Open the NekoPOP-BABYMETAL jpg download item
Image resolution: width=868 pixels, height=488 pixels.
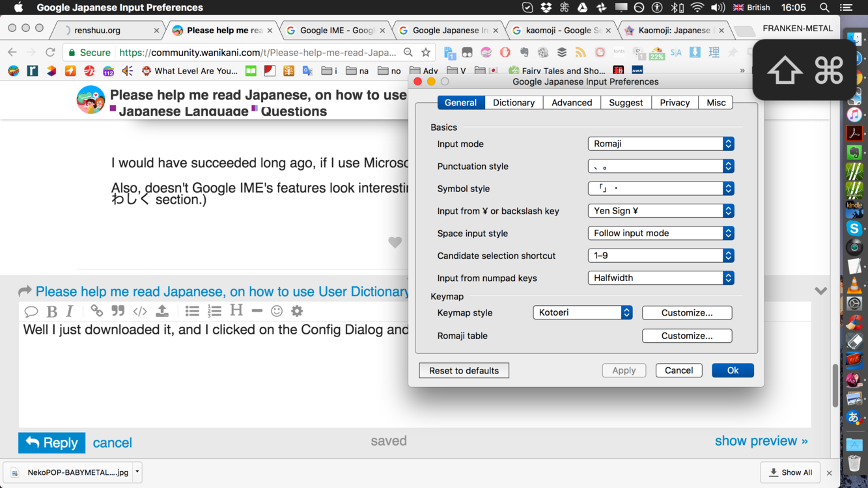(x=68, y=472)
